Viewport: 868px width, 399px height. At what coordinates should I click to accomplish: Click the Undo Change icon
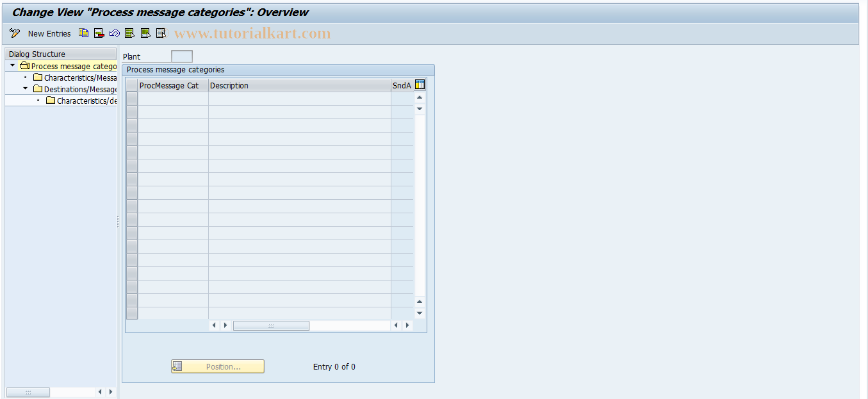click(x=115, y=33)
